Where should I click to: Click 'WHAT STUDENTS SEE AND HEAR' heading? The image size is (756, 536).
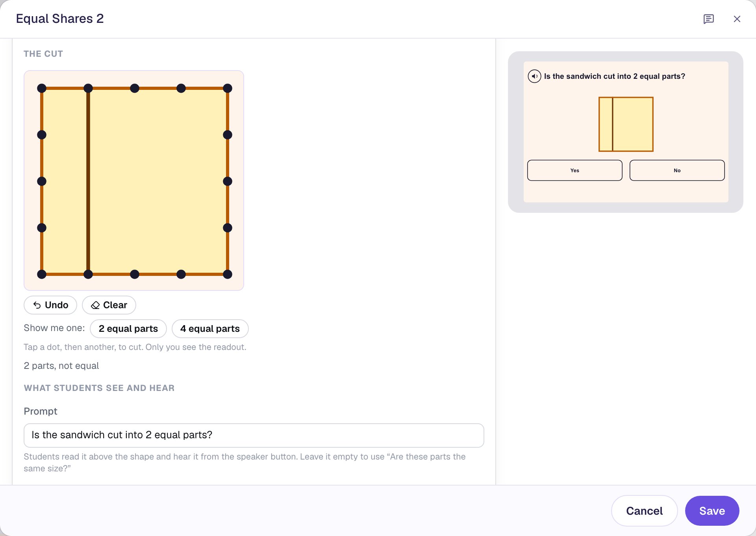pos(99,388)
